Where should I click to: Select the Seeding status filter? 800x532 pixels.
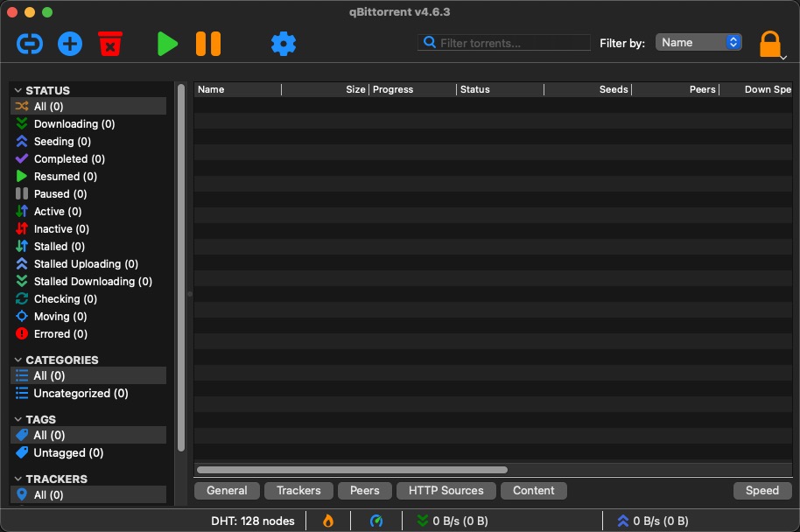[61, 141]
